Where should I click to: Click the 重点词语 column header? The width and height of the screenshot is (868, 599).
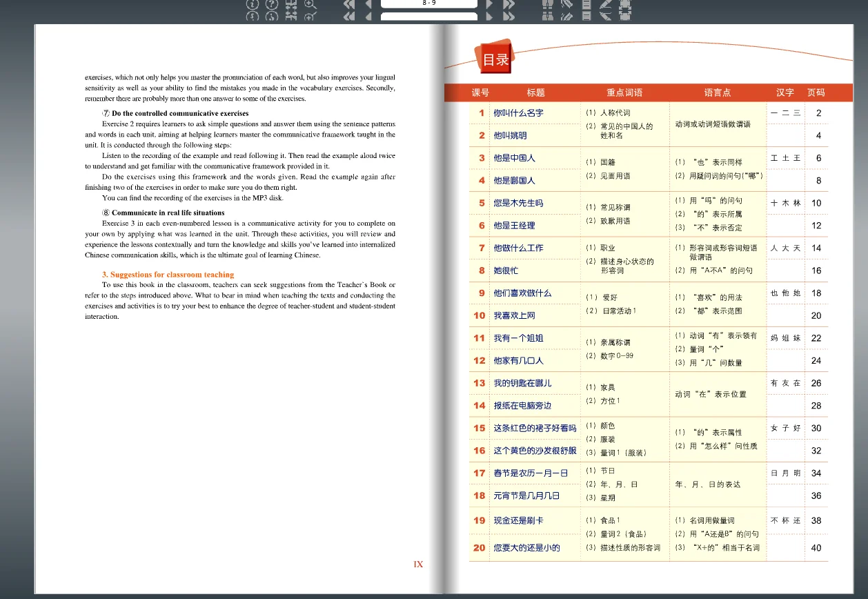tap(624, 92)
